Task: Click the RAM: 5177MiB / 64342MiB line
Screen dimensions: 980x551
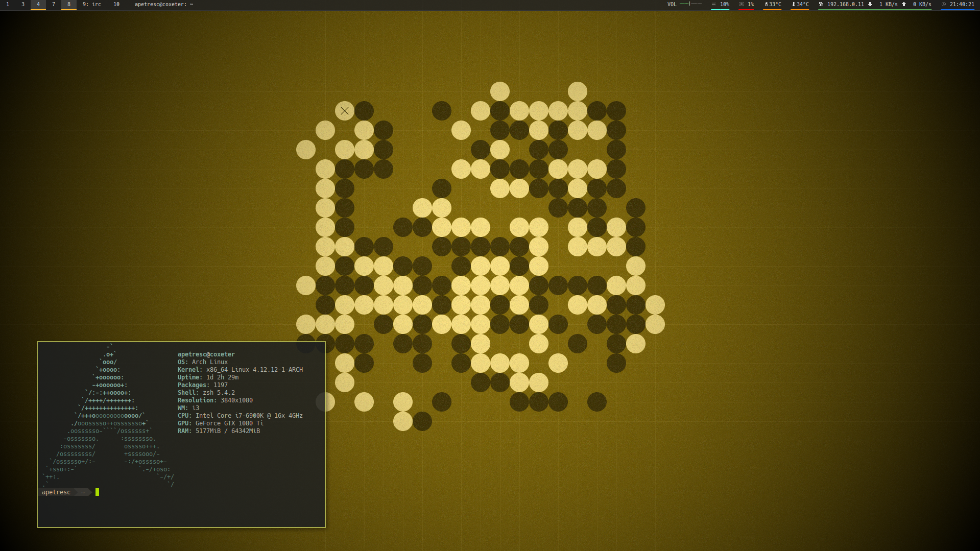Action: tap(219, 431)
